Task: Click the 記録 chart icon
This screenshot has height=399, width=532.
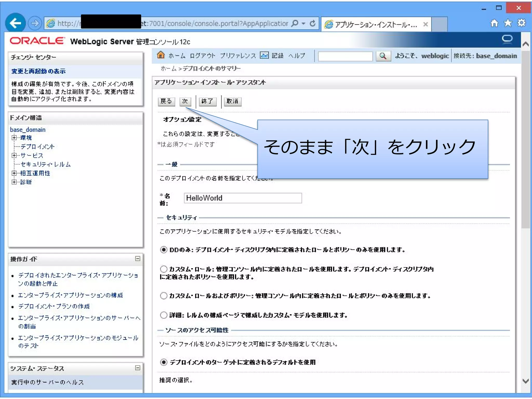Action: [264, 55]
